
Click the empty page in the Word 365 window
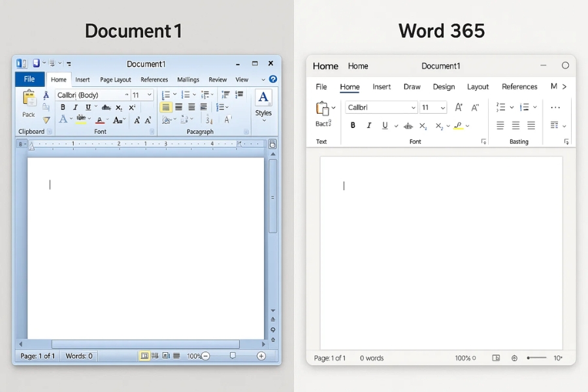[441, 253]
